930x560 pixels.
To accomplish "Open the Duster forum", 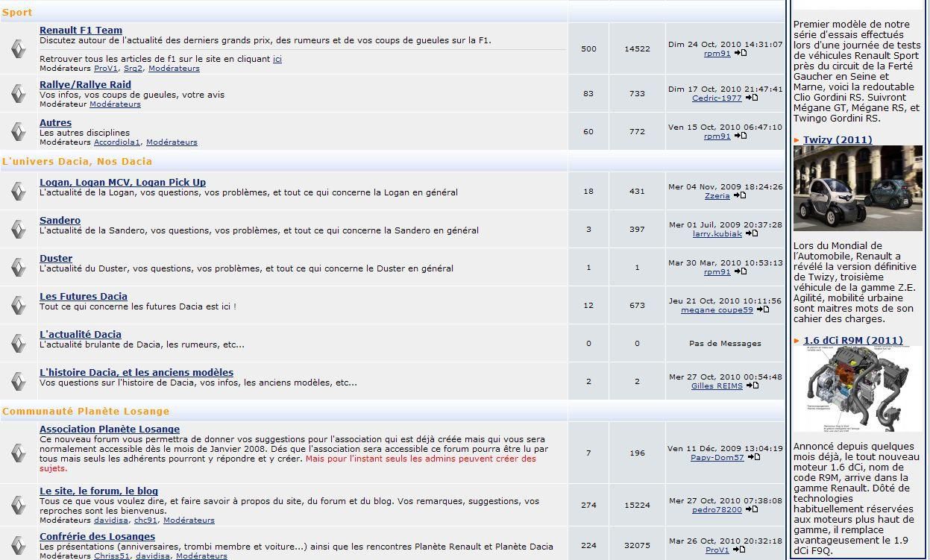I will [56, 259].
